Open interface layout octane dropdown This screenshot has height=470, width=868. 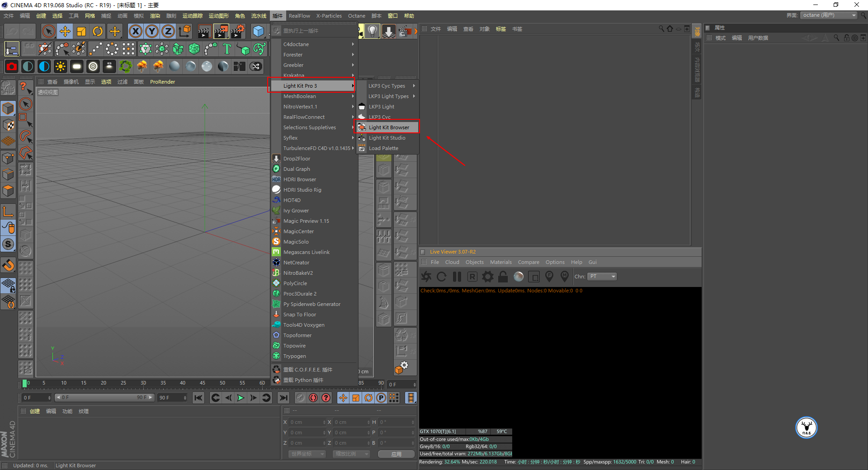coord(829,15)
